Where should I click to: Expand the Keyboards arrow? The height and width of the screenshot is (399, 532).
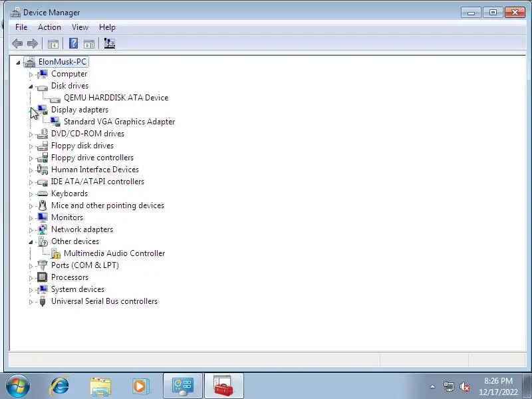31,194
